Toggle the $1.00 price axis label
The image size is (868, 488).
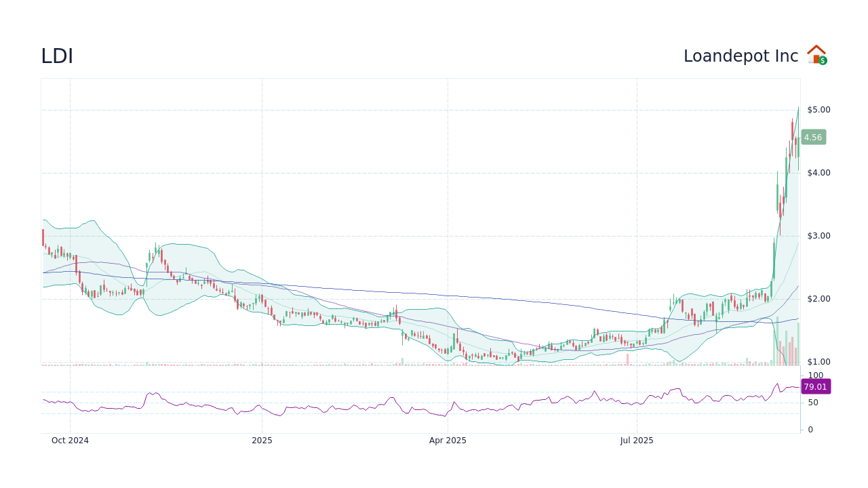click(819, 361)
